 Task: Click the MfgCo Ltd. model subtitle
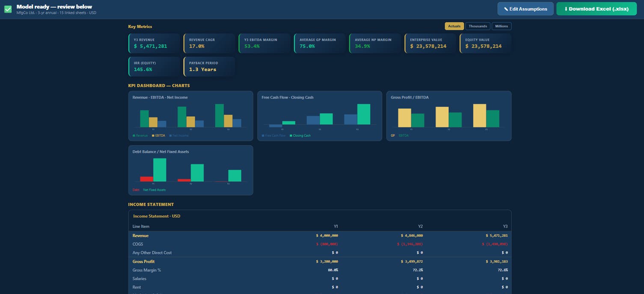pyautogui.click(x=56, y=13)
